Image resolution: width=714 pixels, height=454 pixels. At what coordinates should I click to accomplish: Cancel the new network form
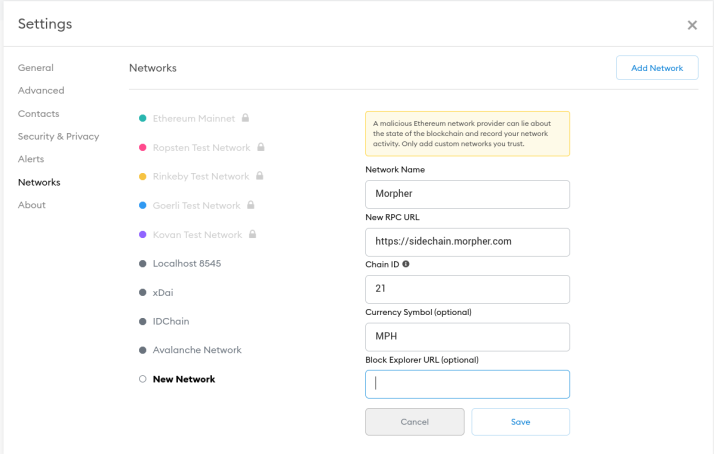[x=415, y=422]
